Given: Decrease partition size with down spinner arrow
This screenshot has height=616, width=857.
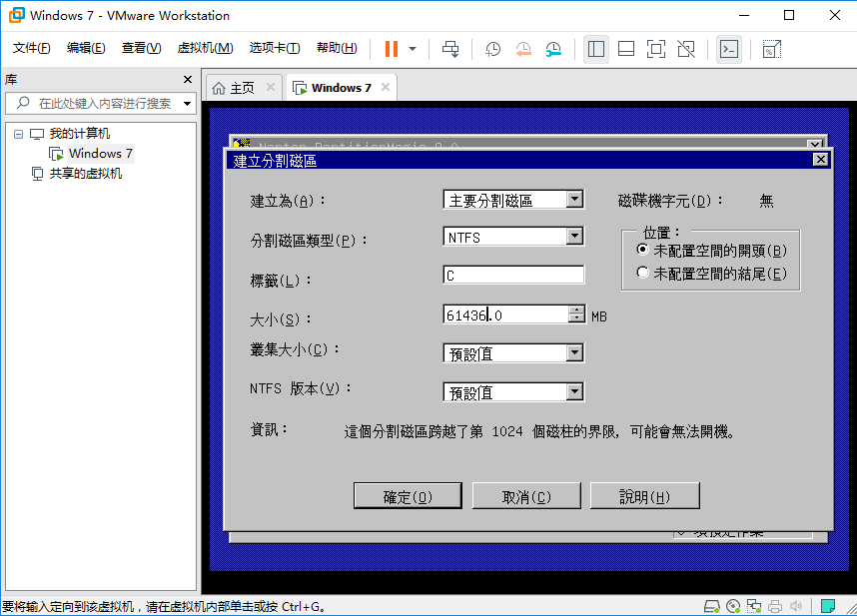Looking at the screenshot, I should click(x=576, y=318).
